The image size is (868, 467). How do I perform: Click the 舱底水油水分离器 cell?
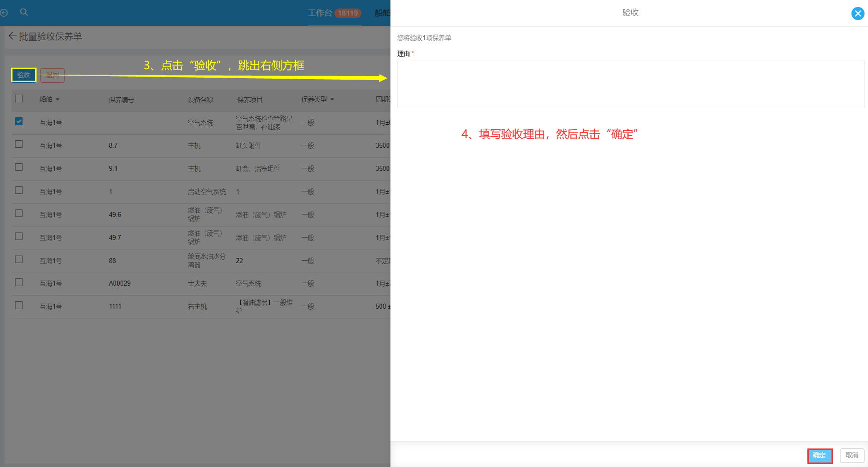point(207,261)
